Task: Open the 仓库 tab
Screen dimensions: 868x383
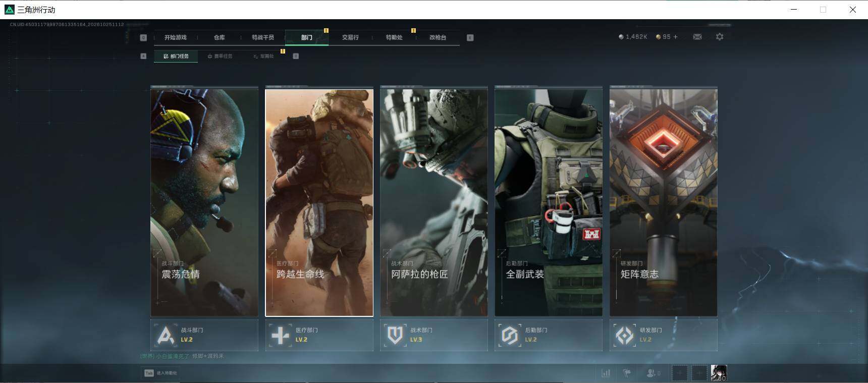Action: 219,37
